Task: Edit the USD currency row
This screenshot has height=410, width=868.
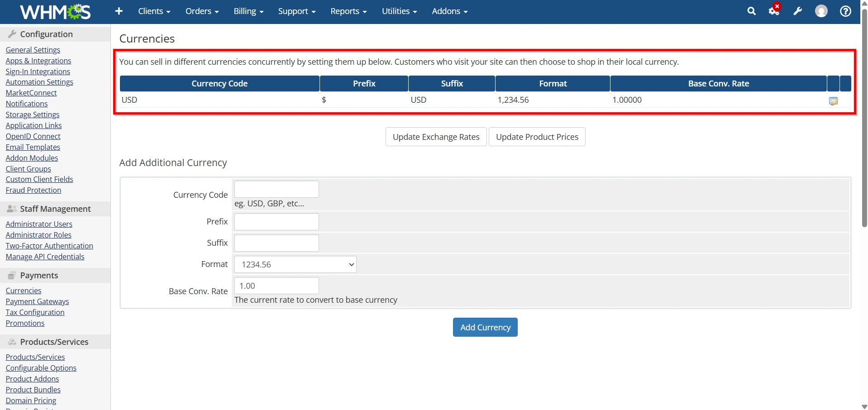Action: [833, 101]
